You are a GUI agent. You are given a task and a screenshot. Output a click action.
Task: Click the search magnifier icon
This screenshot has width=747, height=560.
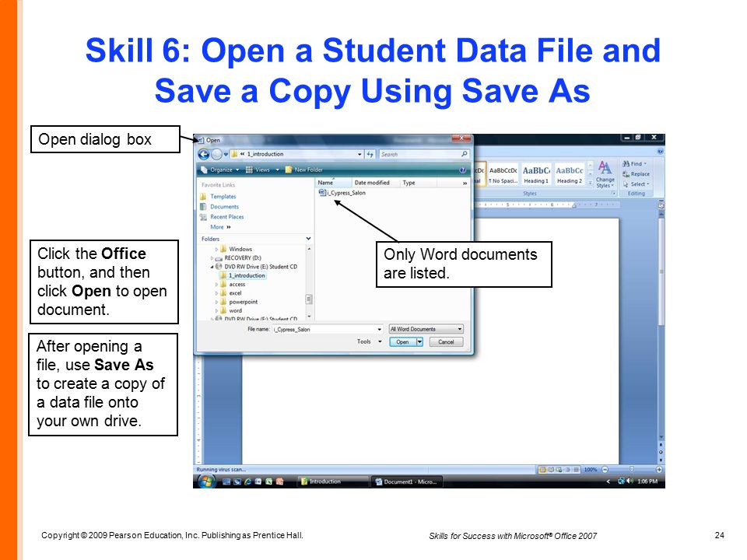464,154
